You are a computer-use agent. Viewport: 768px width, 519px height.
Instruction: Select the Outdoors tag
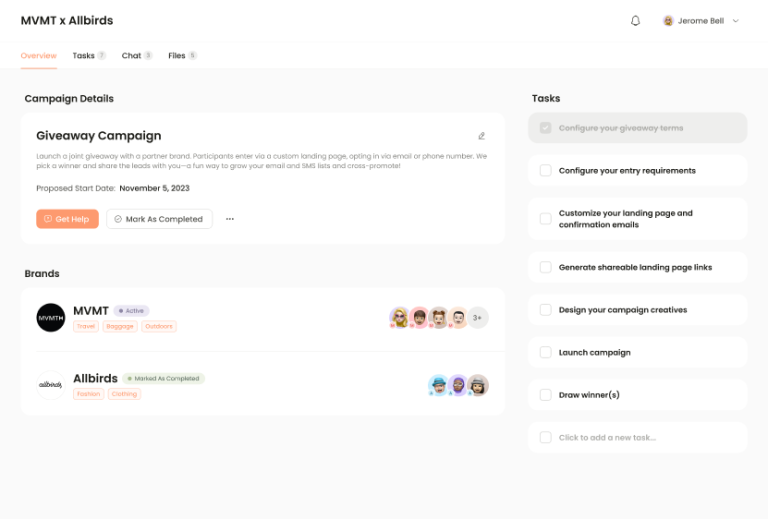click(159, 326)
